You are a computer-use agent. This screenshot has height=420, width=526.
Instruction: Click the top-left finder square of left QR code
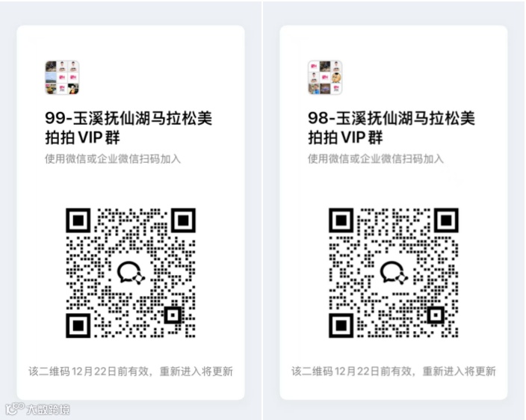tap(78, 220)
